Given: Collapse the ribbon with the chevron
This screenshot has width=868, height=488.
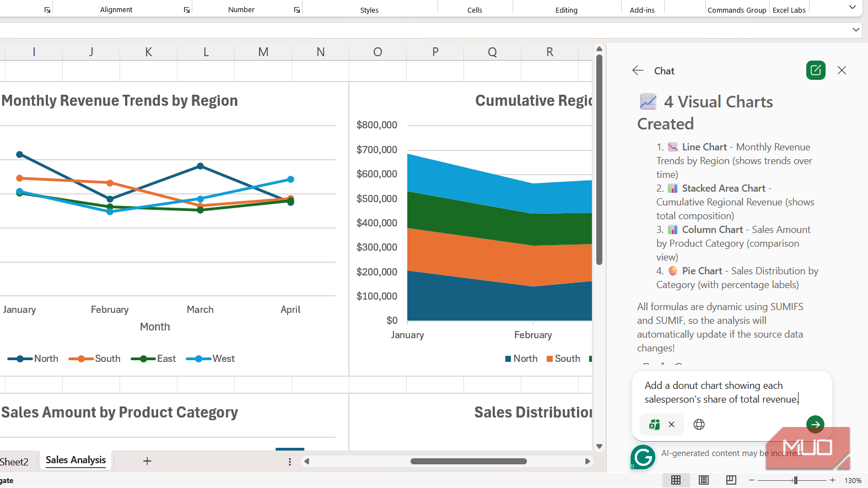Looking at the screenshot, I should [x=852, y=7].
